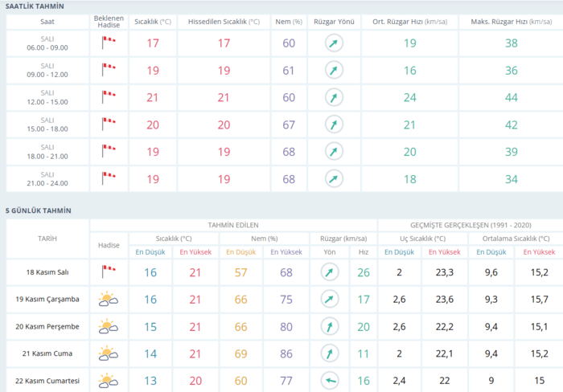Click the windsock icon for 06.00 - 09.00
The width and height of the screenshot is (563, 392).
[x=108, y=43]
